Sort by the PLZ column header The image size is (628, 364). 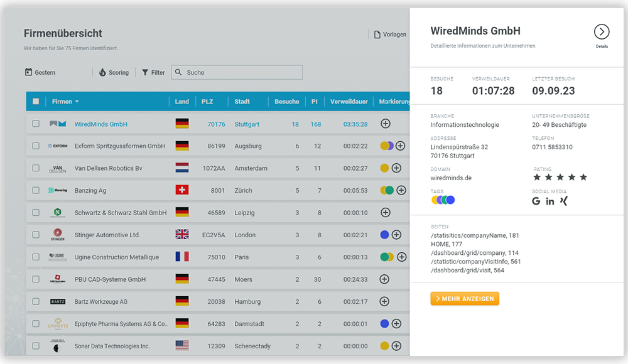pyautogui.click(x=207, y=101)
